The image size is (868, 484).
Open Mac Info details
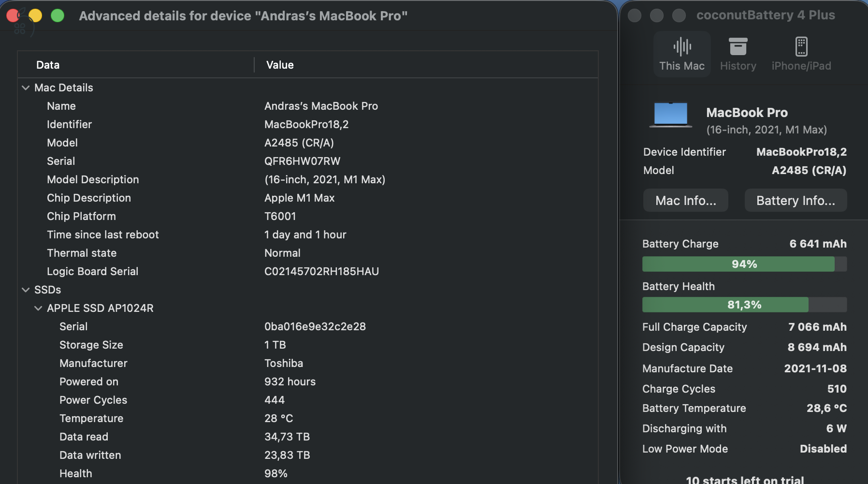tap(686, 200)
